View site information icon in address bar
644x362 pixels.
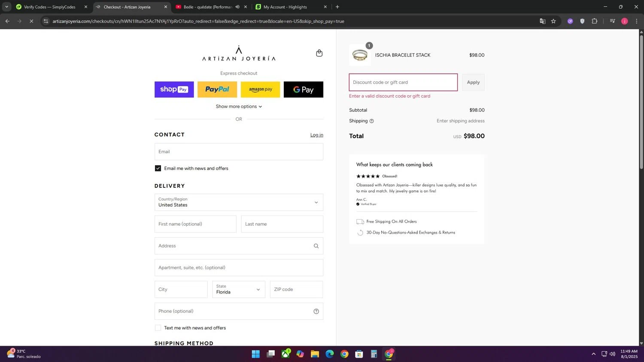46,21
